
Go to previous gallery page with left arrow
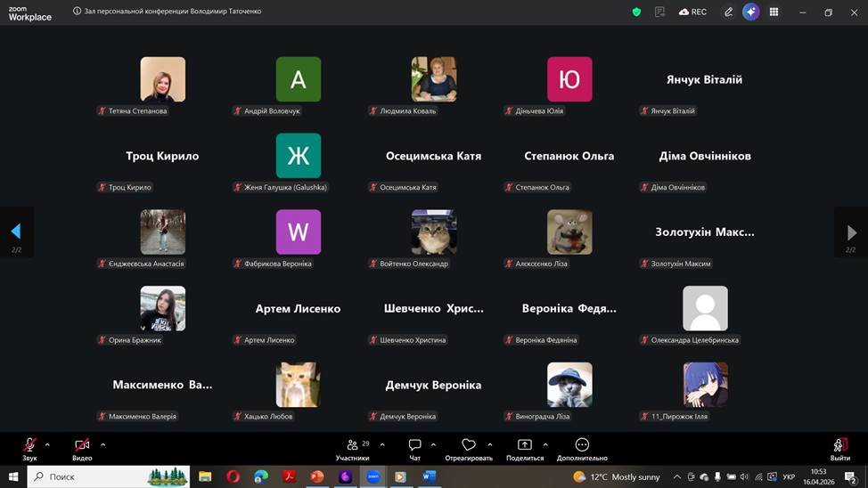pos(15,232)
